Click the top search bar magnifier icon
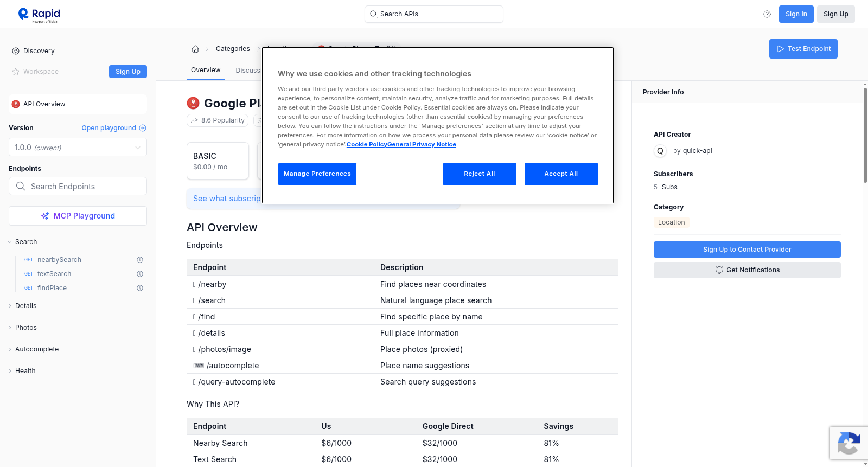The width and height of the screenshot is (868, 467). [x=374, y=14]
